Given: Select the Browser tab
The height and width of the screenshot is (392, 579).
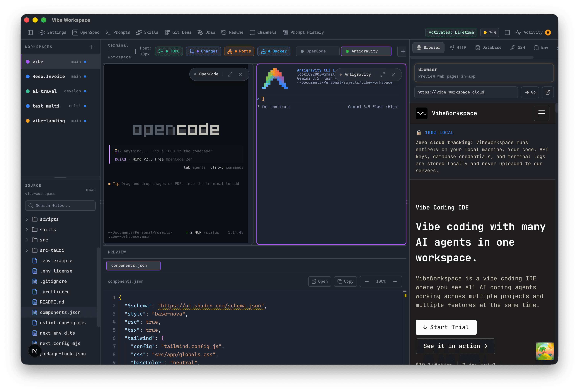Looking at the screenshot, I should pyautogui.click(x=428, y=47).
